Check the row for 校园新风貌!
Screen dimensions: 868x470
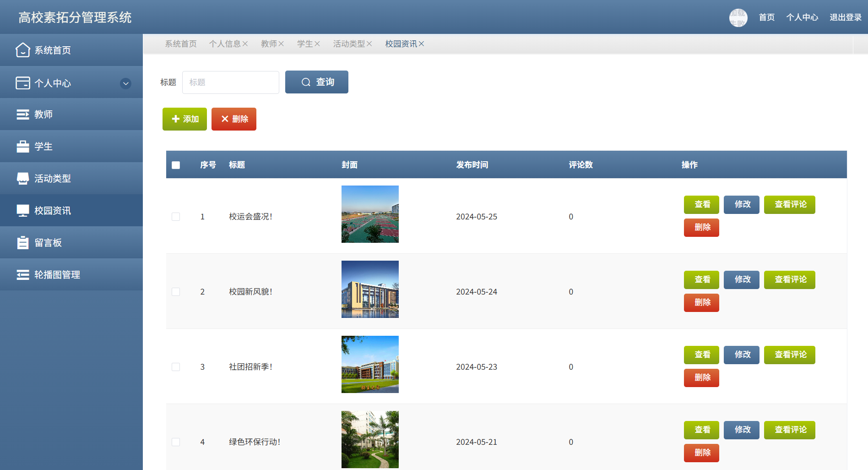176,292
